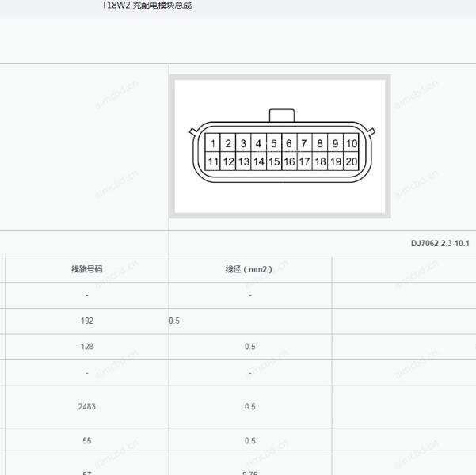Viewport: 476px width, 475px height.
Task: Click the 线路号码 column header
Action: click(x=87, y=269)
